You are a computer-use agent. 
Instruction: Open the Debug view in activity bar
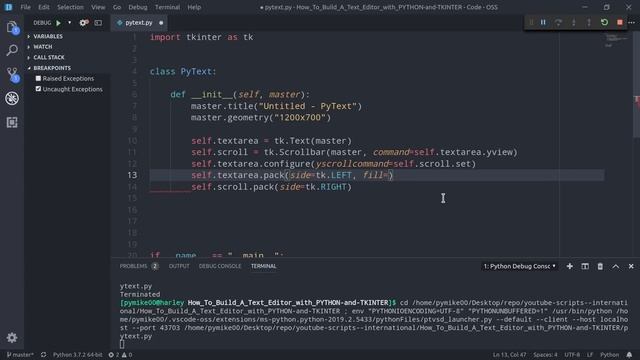tap(12, 98)
